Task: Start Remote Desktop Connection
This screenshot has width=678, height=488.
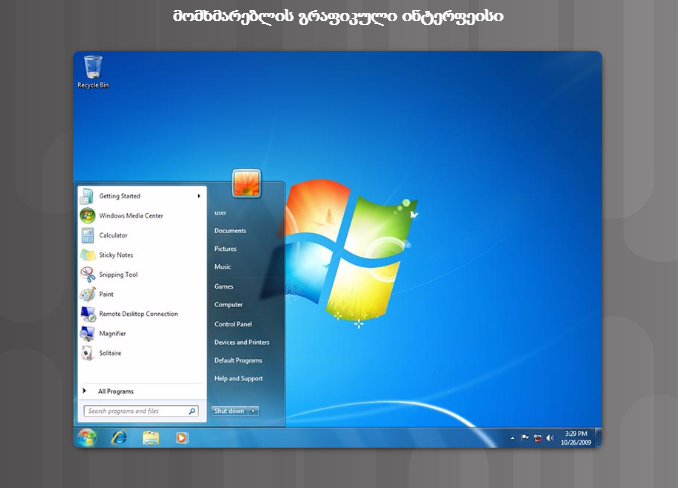Action: pos(137,314)
